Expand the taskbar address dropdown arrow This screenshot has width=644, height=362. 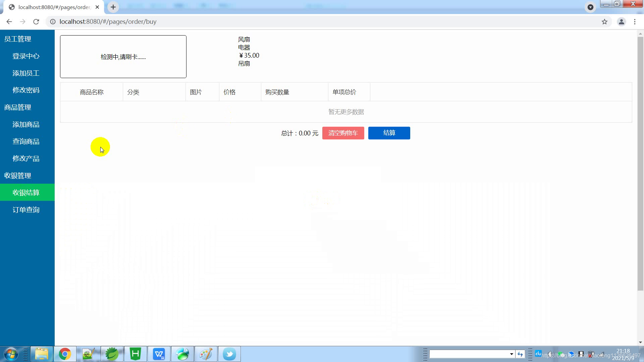[511, 354]
